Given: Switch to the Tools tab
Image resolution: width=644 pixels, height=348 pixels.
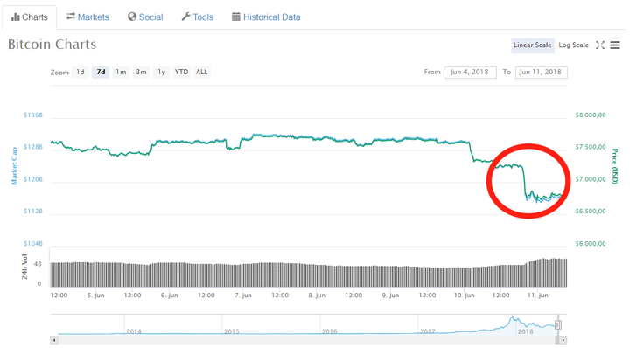Looking at the screenshot, I should tap(198, 17).
